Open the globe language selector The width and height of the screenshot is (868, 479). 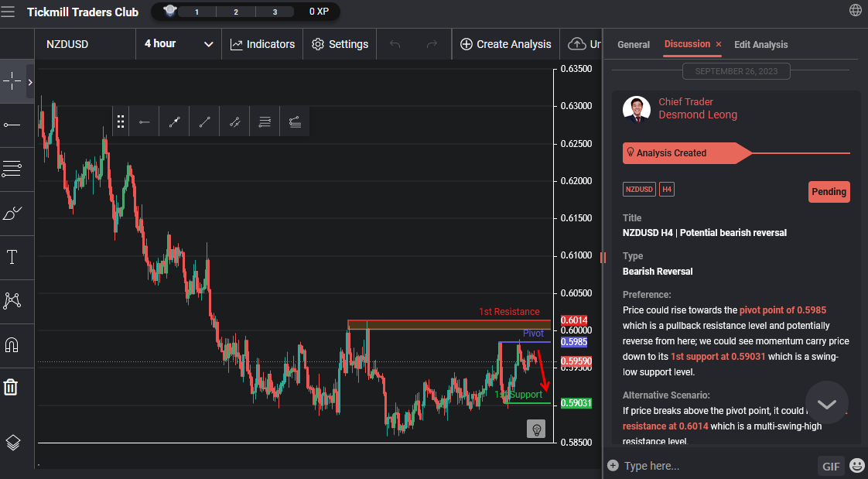[x=856, y=10]
